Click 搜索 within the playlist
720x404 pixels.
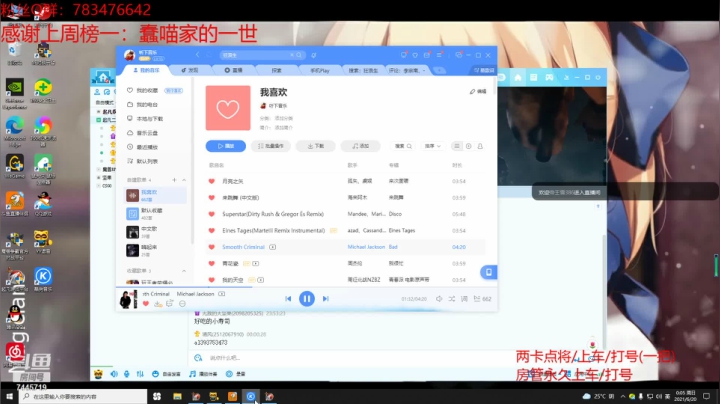click(403, 146)
